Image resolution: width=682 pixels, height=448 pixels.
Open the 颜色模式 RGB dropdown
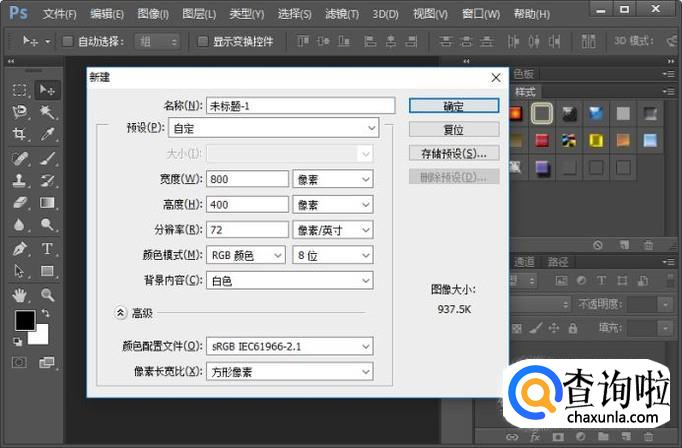[247, 256]
